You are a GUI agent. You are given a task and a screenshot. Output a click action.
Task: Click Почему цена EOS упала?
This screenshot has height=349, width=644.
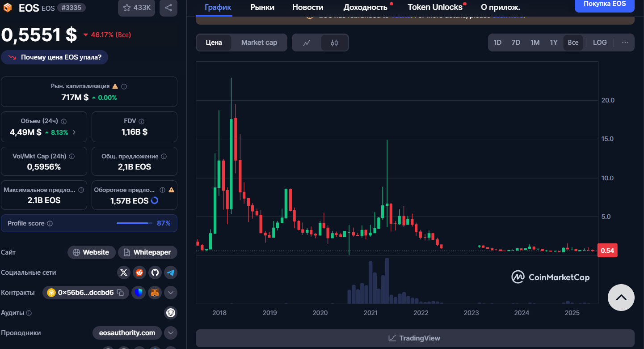click(x=55, y=57)
